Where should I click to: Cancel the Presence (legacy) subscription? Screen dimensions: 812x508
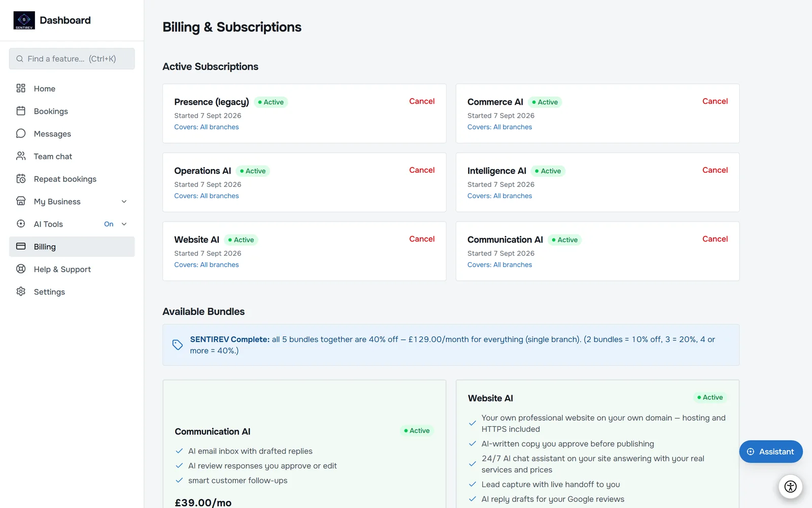(x=422, y=101)
